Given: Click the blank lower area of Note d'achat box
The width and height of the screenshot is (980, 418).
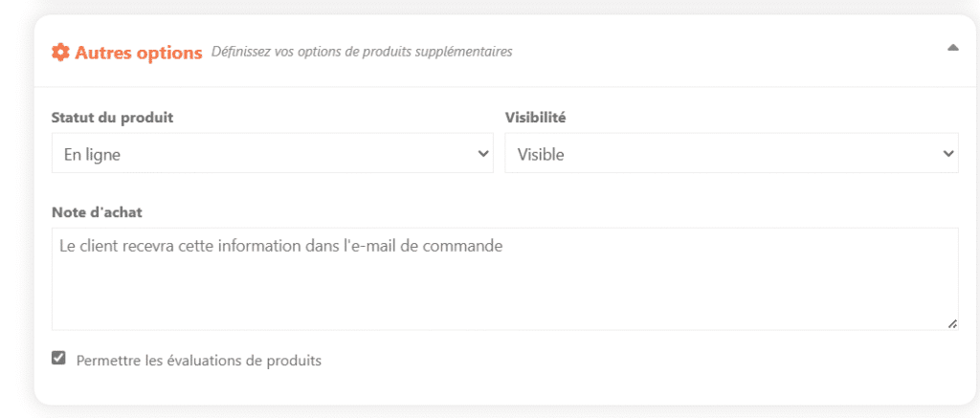Looking at the screenshot, I should tap(505, 297).
